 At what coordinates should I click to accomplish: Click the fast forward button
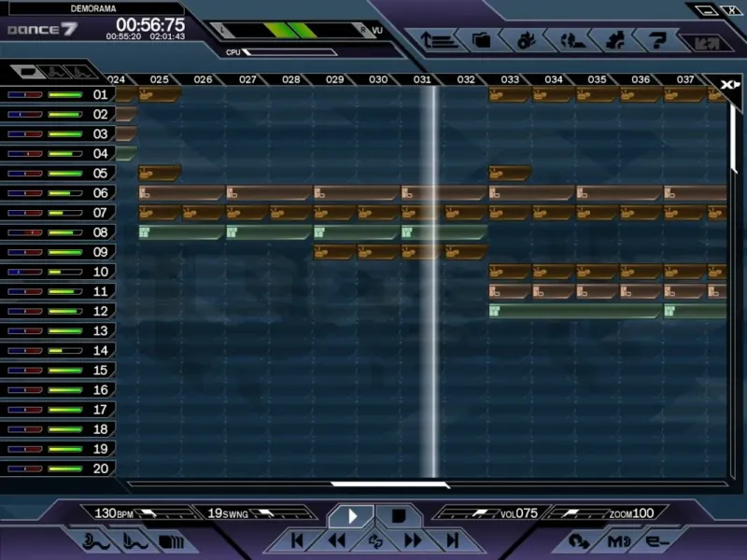pyautogui.click(x=413, y=540)
